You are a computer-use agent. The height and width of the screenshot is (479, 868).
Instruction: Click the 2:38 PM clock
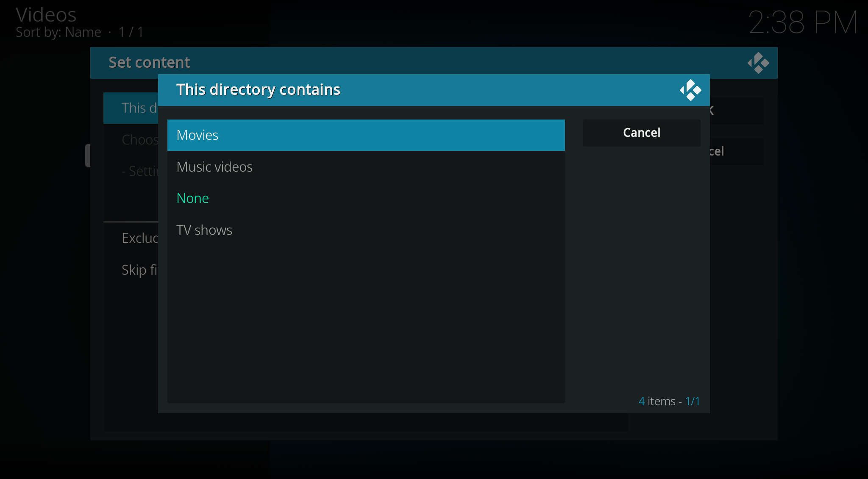coord(803,22)
